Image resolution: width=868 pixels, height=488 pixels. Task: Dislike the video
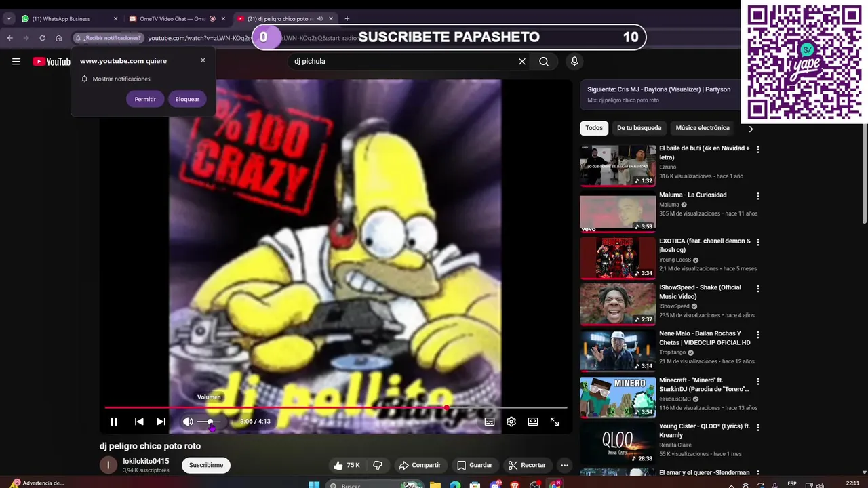tap(378, 465)
